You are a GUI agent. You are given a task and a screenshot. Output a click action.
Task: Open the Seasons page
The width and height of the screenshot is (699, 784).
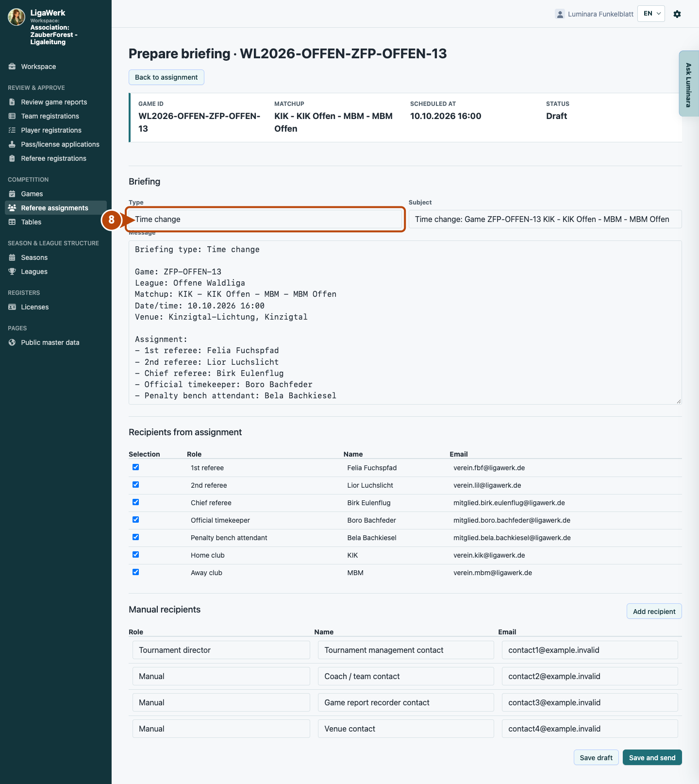point(56,257)
